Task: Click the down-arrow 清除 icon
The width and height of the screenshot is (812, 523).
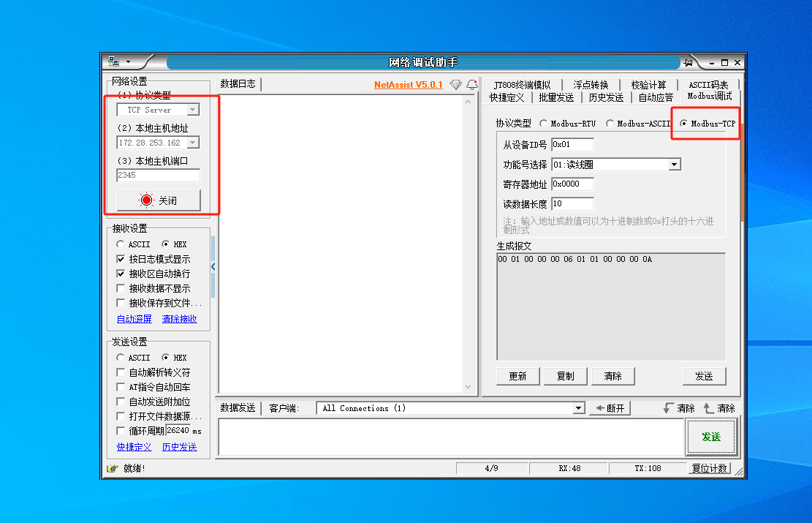Action: [x=669, y=408]
